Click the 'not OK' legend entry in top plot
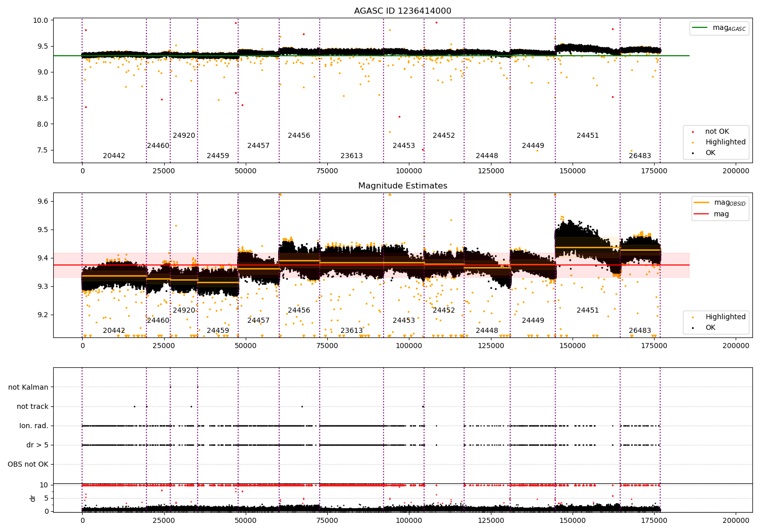Screen dimensions: 760x532 click(x=717, y=132)
